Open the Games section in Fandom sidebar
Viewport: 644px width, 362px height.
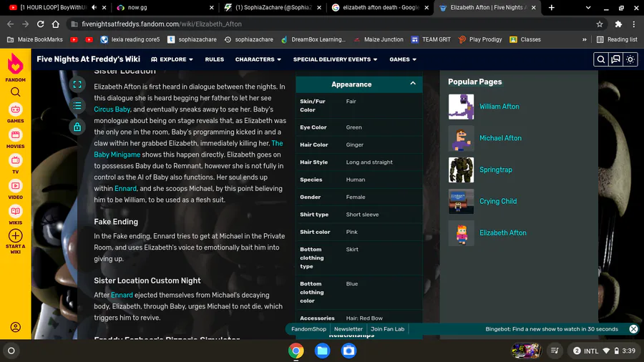point(15,113)
